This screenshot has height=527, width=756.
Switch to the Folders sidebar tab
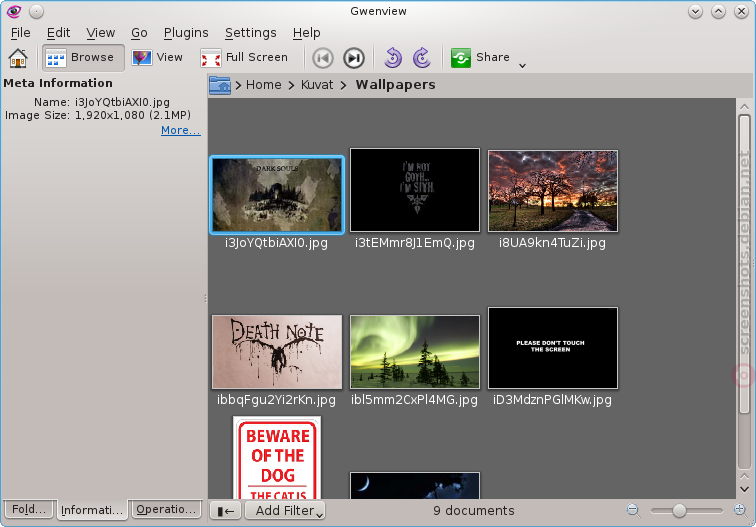pos(29,509)
